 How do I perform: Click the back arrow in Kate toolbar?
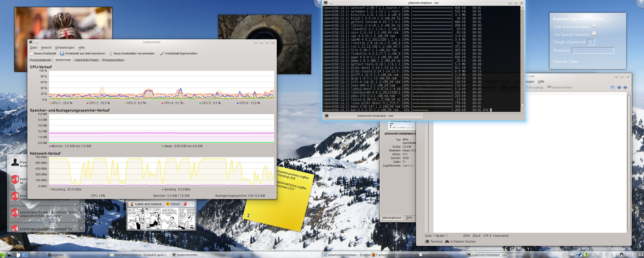[619, 87]
